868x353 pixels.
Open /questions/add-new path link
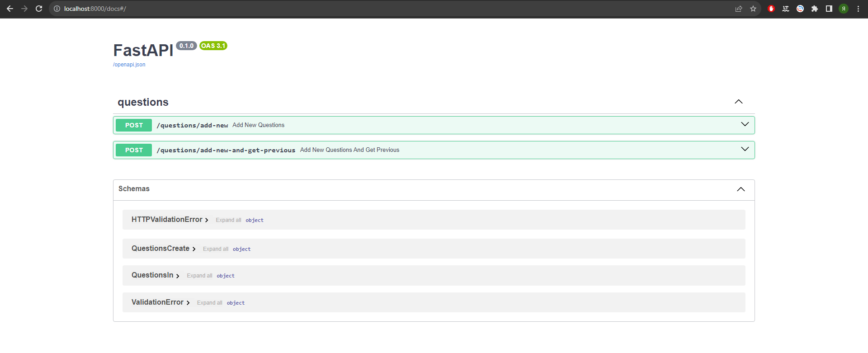point(192,125)
